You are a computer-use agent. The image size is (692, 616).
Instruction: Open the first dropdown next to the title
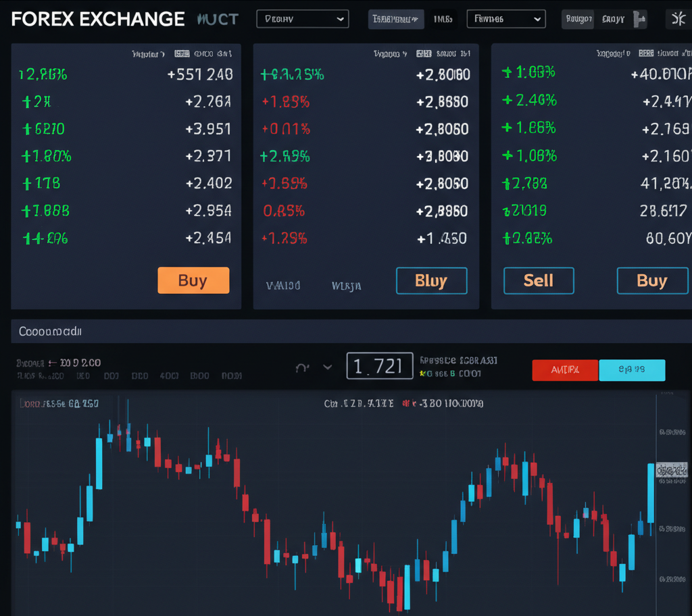302,19
